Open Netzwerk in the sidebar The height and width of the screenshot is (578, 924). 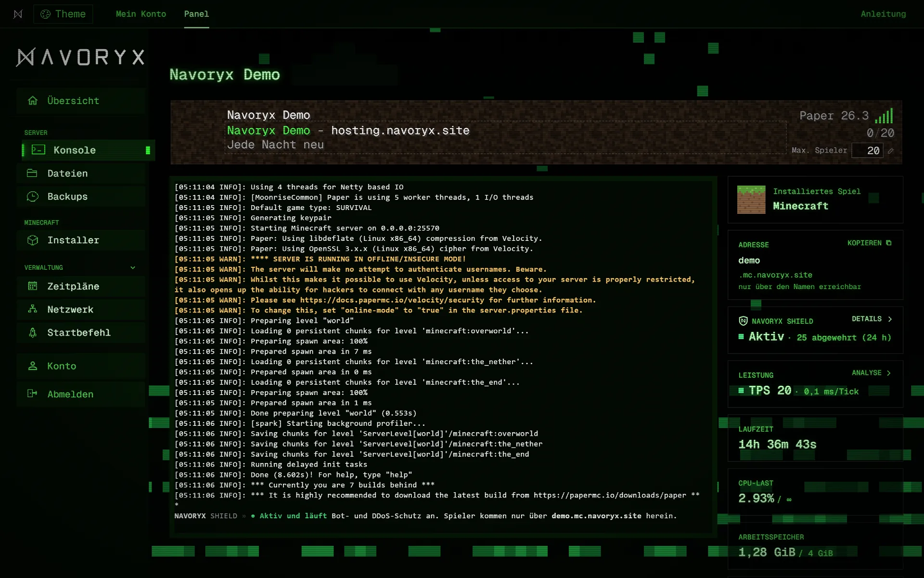pyautogui.click(x=81, y=309)
